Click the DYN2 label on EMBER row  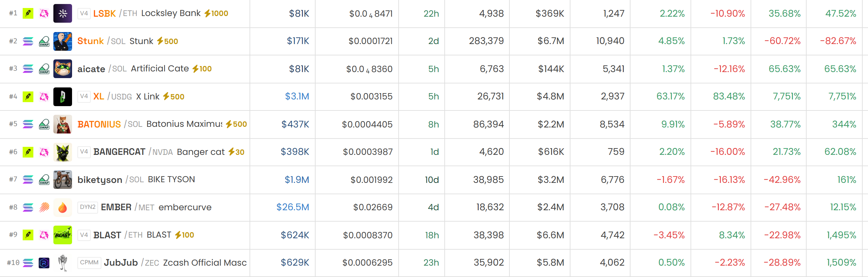tap(88, 207)
